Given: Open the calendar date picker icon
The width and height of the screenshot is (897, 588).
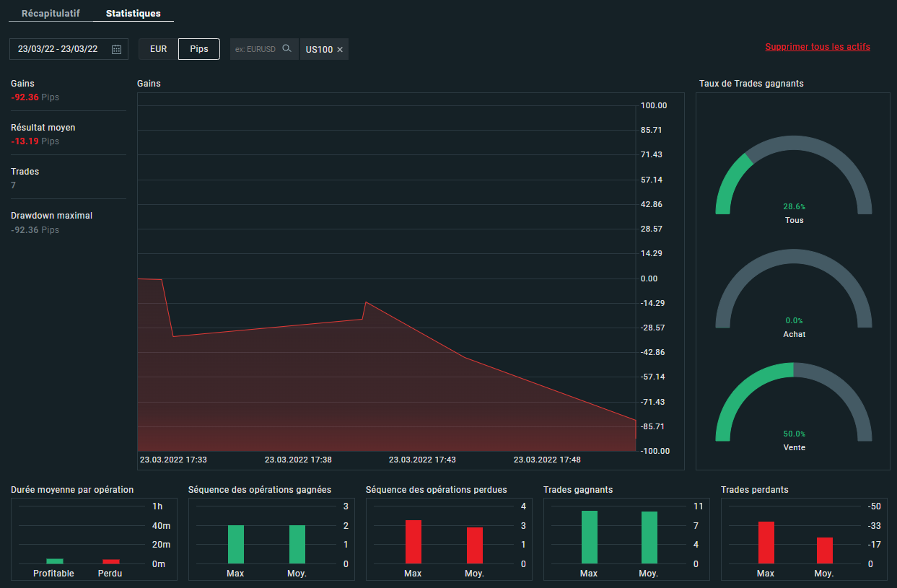Looking at the screenshot, I should [x=117, y=49].
